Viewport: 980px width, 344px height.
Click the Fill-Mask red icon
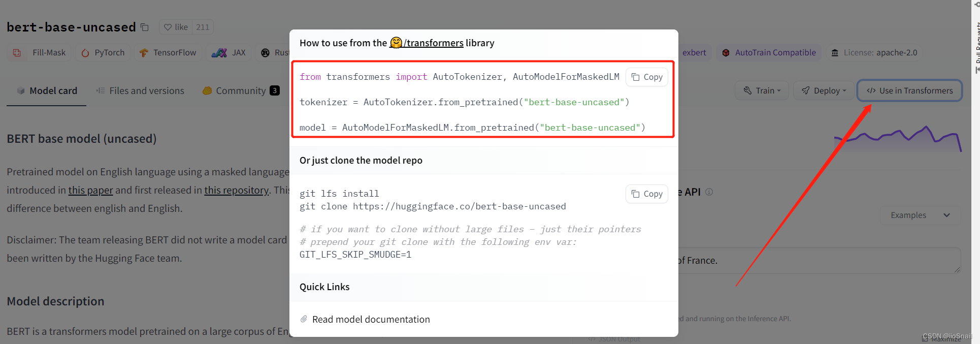(17, 53)
